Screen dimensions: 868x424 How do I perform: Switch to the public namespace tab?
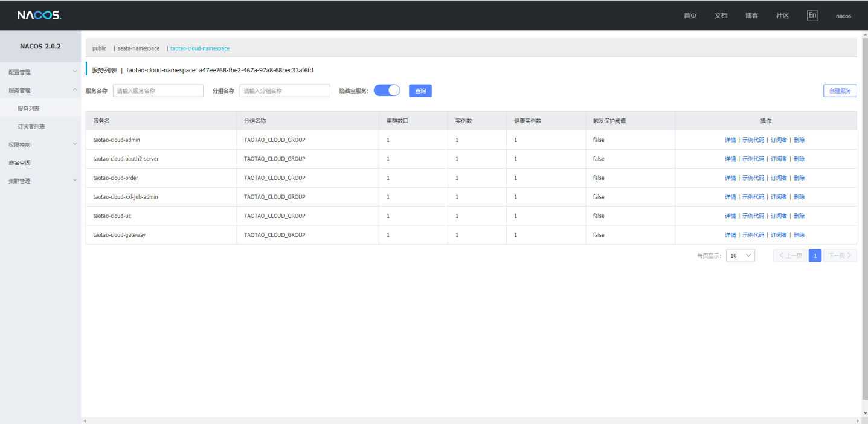click(x=100, y=48)
